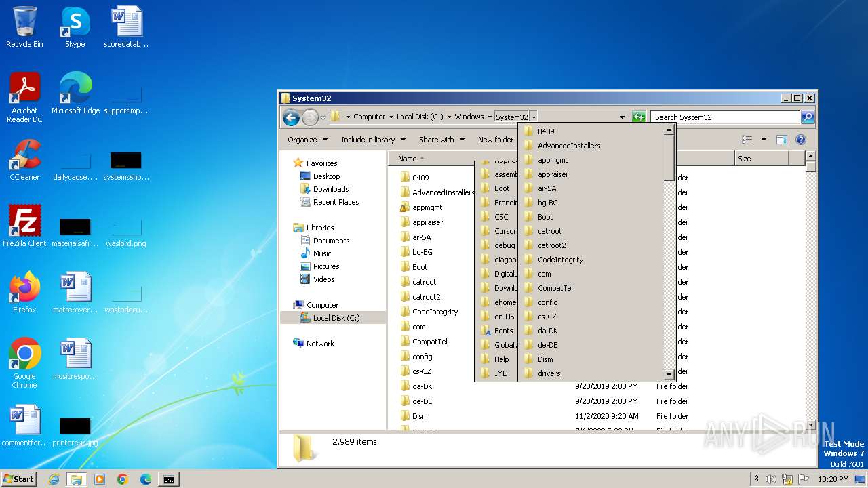The width and height of the screenshot is (868, 488).
Task: Click the Start button
Action: tap(18, 479)
